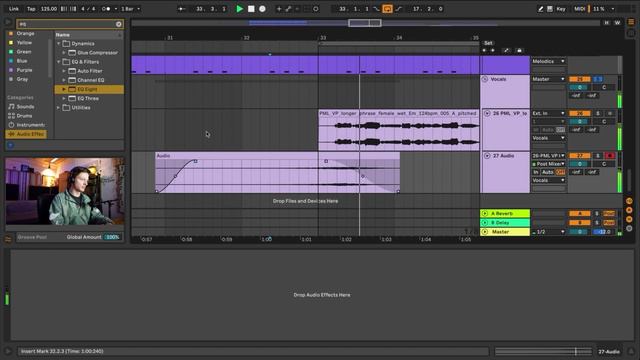
Task: Toggle the H height optimize button
Action: pyautogui.click(x=607, y=23)
